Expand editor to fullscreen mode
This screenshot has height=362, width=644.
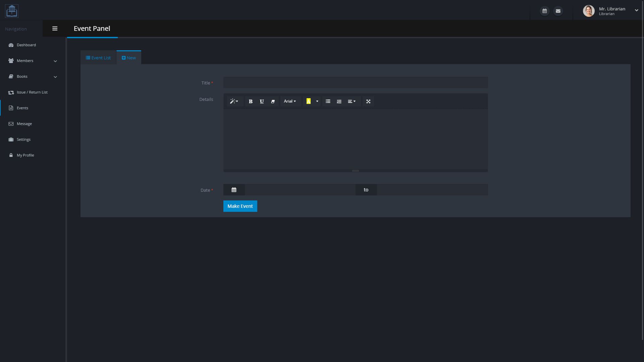(x=368, y=101)
